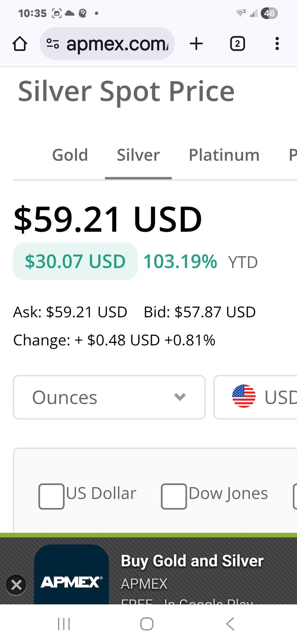The height and width of the screenshot is (644, 297).
Task: Open Android recent apps view
Action: (x=64, y=624)
